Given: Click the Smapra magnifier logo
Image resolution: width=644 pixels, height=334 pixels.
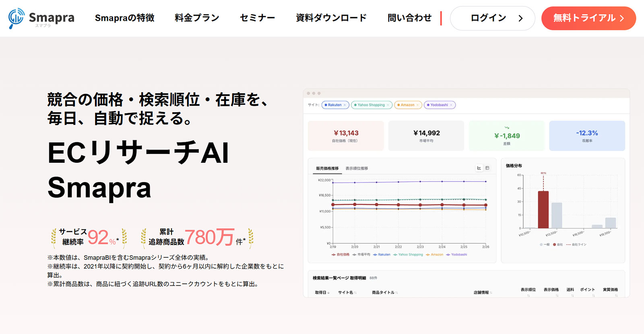Looking at the screenshot, I should pyautogui.click(x=17, y=18).
